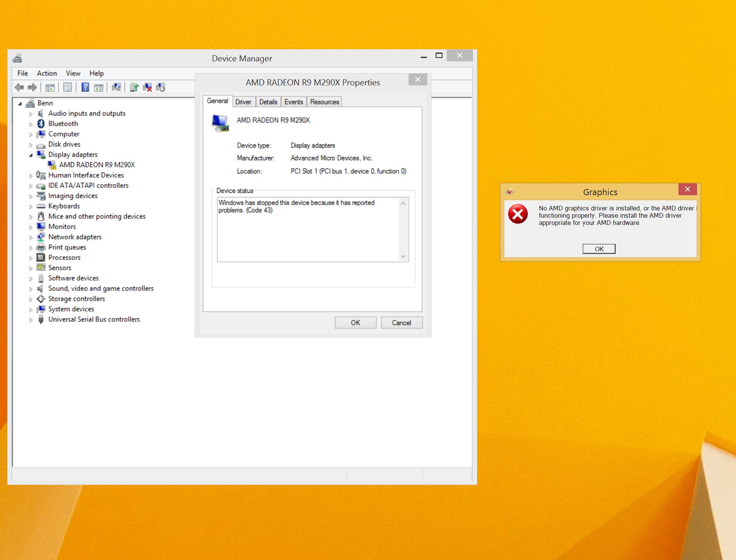Expand Sound, video and game controllers
The height and width of the screenshot is (560, 736).
[31, 289]
